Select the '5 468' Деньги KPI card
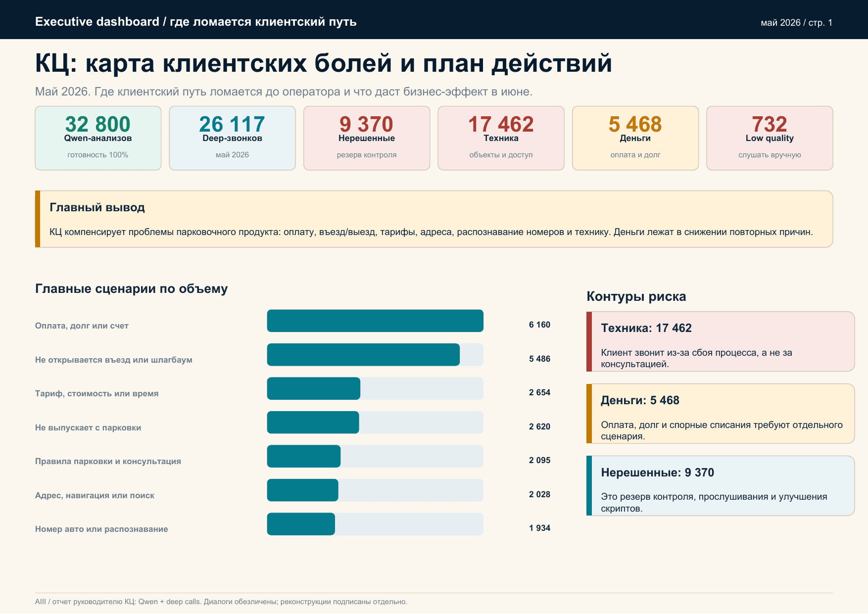This screenshot has height=614, width=868. pyautogui.click(x=635, y=138)
